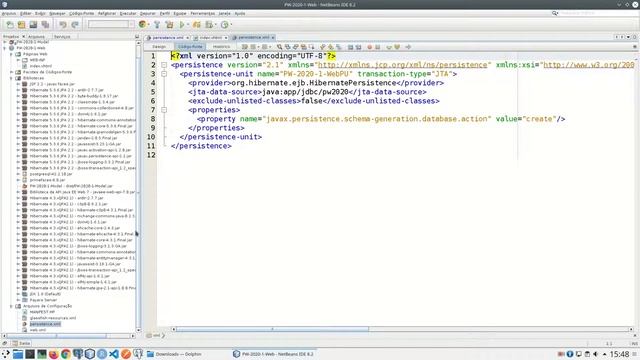Viewport: 640px width, 360px height.
Task: Click the Saída output button
Action: (x=21, y=343)
